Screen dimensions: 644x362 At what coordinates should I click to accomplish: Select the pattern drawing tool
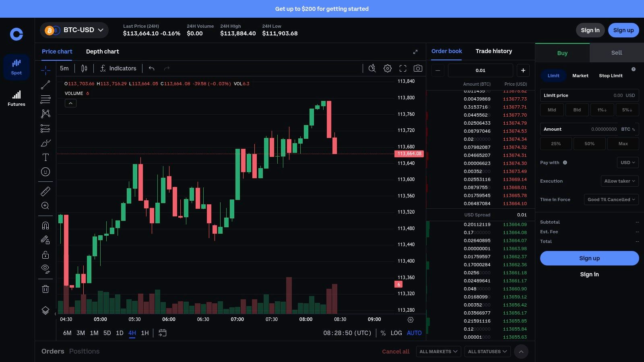pos(45,114)
